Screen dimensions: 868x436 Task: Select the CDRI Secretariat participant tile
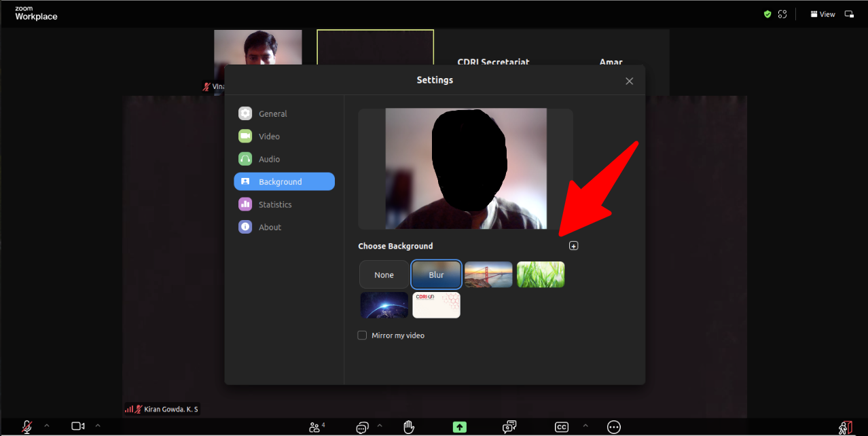pos(493,49)
